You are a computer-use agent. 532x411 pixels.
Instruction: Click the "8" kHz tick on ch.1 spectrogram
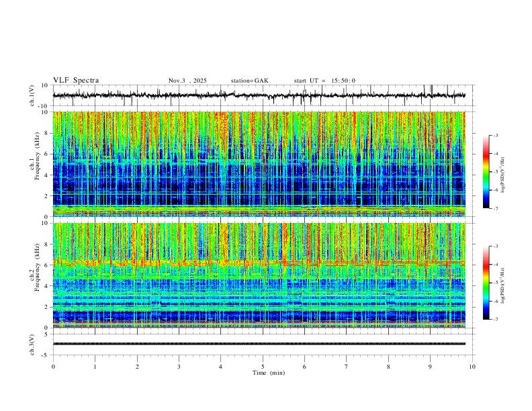point(47,133)
